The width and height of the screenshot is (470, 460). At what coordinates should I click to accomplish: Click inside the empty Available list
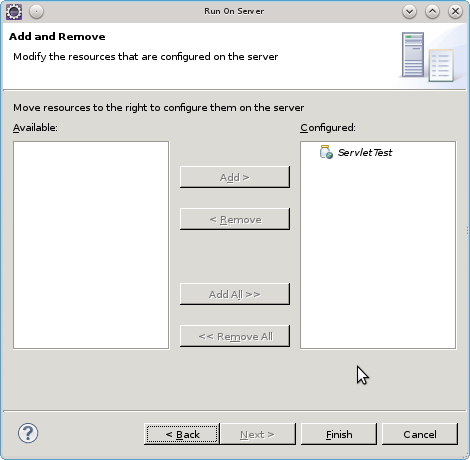(x=91, y=245)
